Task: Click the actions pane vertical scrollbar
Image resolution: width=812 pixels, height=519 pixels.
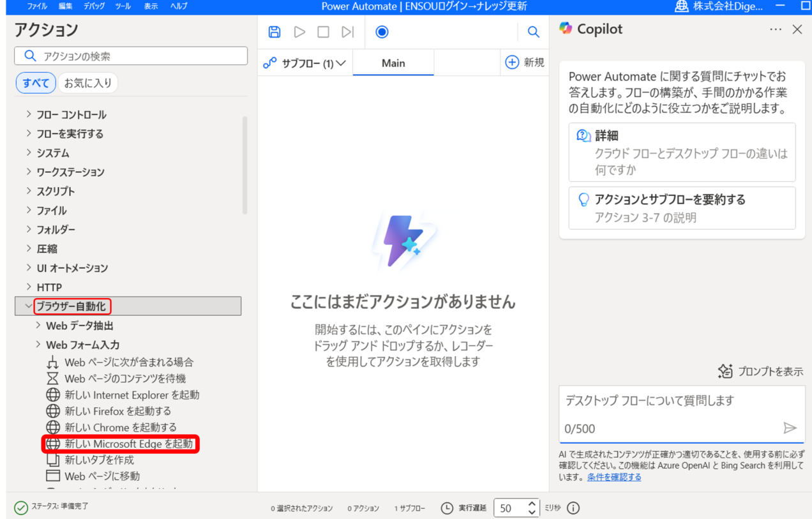Action: pyautogui.click(x=245, y=165)
